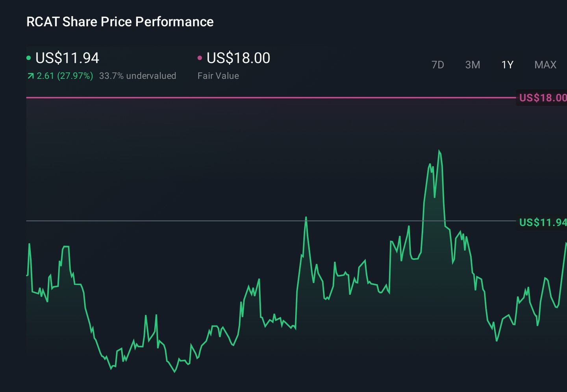Click the 2.61 (27.97%) change figure
The width and height of the screenshot is (567, 392).
click(x=65, y=76)
